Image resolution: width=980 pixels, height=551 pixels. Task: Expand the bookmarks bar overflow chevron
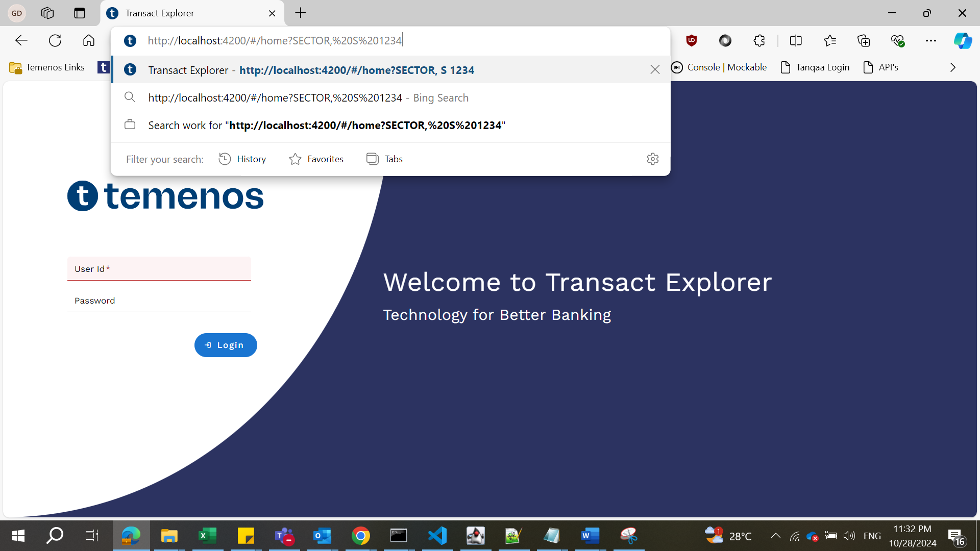[x=952, y=67]
